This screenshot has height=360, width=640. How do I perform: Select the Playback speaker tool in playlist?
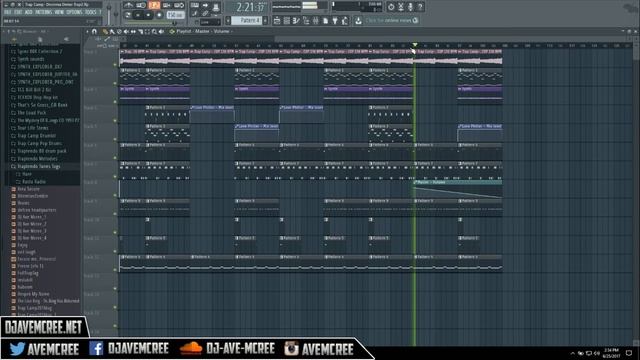161,31
